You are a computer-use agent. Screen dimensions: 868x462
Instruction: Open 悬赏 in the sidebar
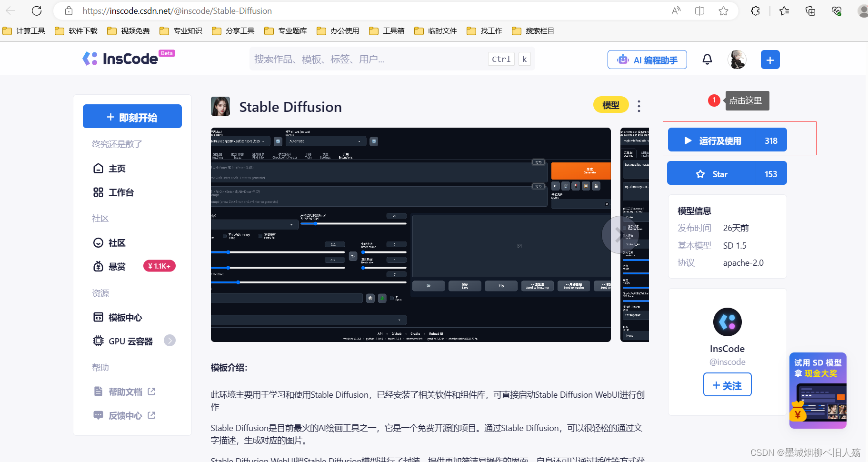coord(110,266)
